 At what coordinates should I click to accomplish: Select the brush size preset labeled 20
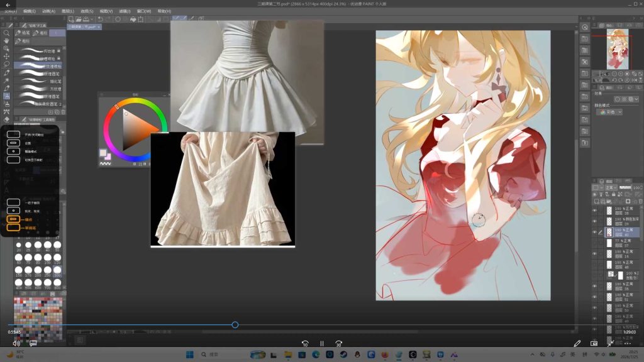[18, 246]
